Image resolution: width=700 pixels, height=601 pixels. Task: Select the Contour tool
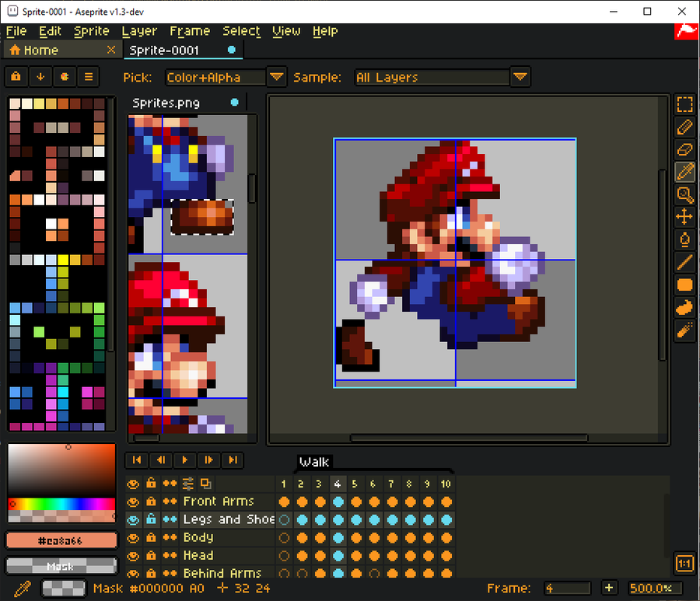pos(684,307)
